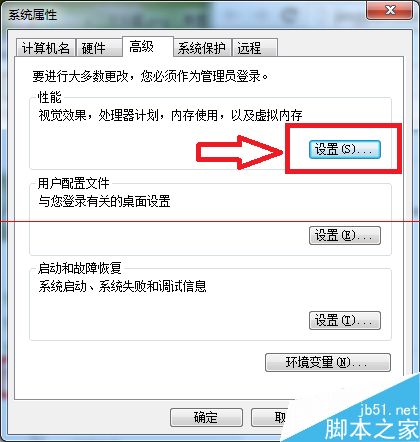The width and height of the screenshot is (420, 442).
Task: Close the 系统属性 dialog with X
Action: pos(389,10)
